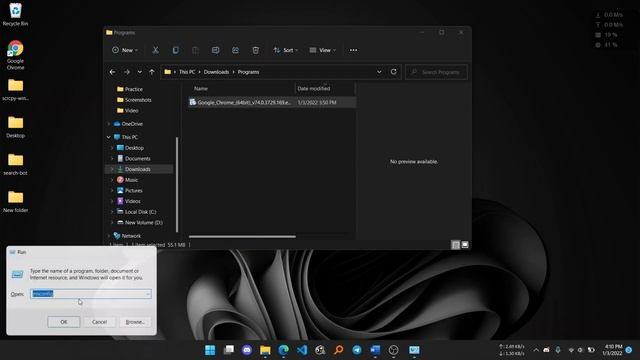Expand the Local Disk (C:) node
Viewport: 640px width, 360px height.
pyautogui.click(x=112, y=212)
